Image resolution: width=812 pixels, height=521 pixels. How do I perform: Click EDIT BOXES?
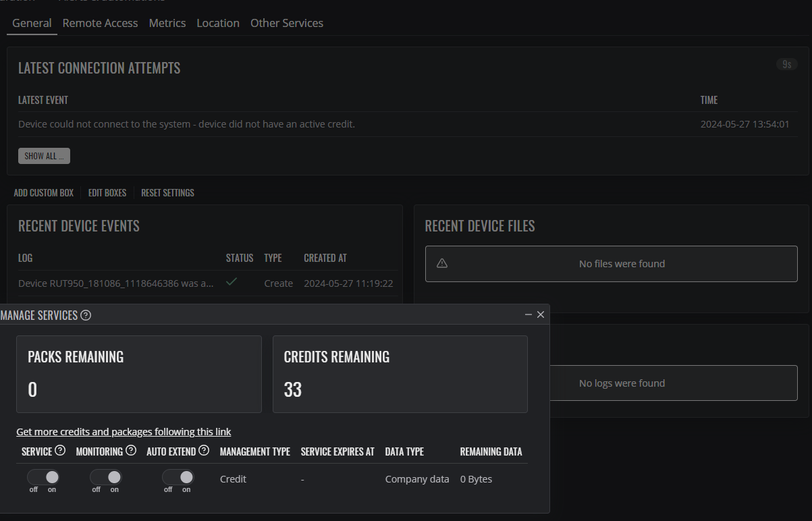[107, 193]
